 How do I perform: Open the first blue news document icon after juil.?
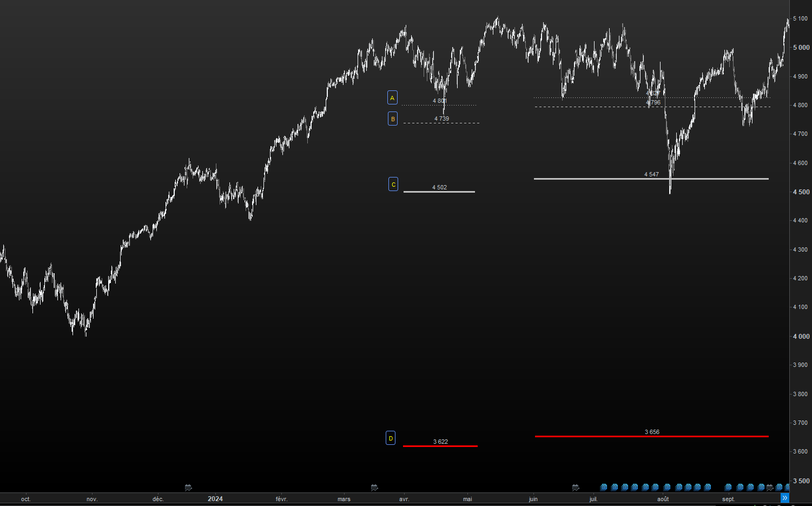click(x=604, y=487)
